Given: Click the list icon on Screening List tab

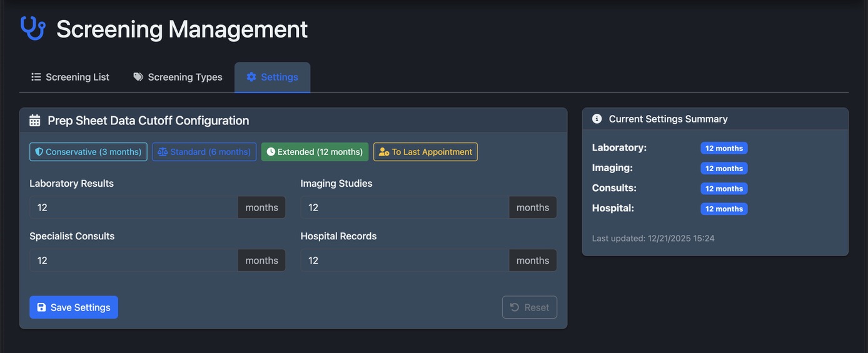Looking at the screenshot, I should (36, 77).
